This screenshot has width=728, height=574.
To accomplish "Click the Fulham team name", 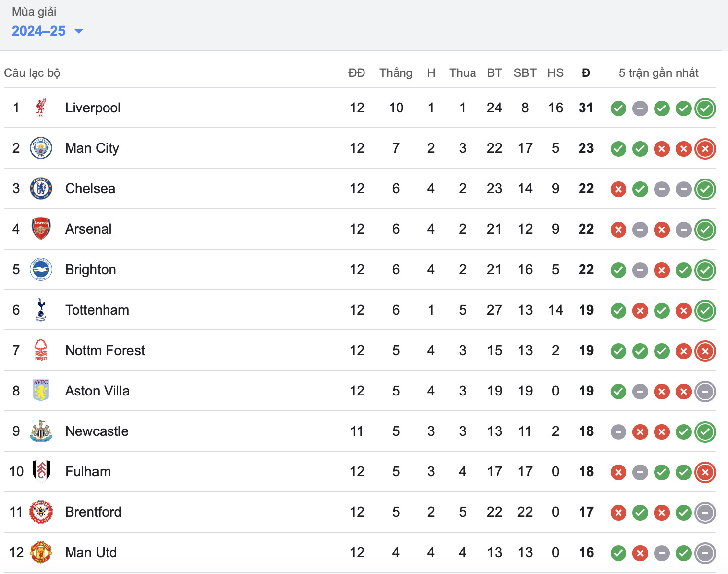I will (x=88, y=472).
